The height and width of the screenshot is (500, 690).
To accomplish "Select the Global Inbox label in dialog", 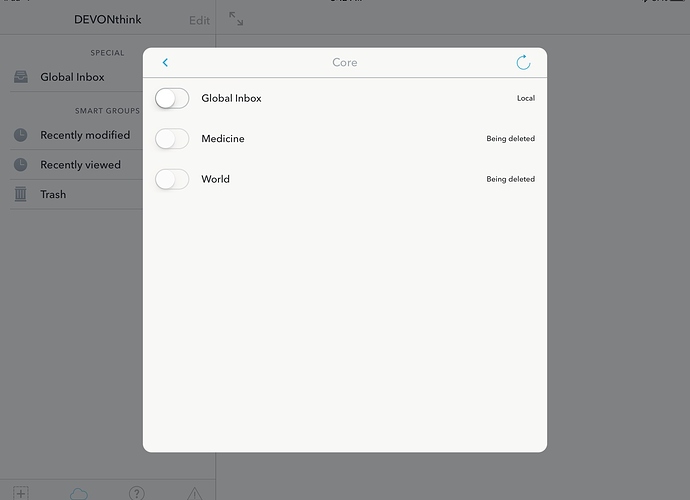I will (x=231, y=98).
